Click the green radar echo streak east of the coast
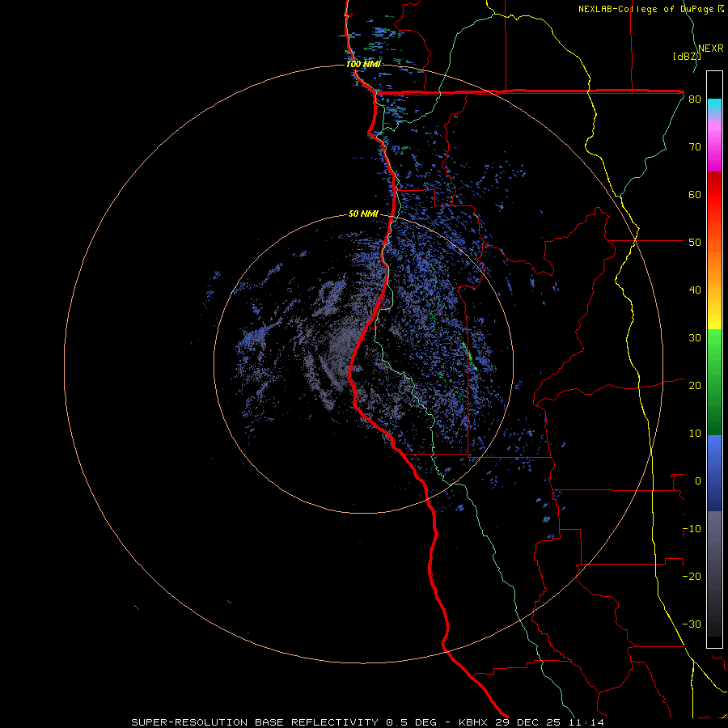Image resolution: width=728 pixels, height=728 pixels. [x=469, y=355]
